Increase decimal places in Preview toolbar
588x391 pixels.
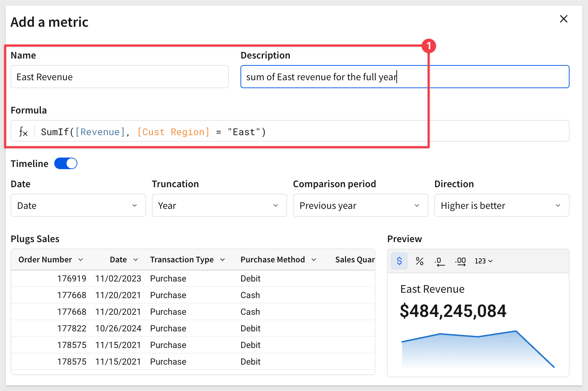click(x=460, y=261)
